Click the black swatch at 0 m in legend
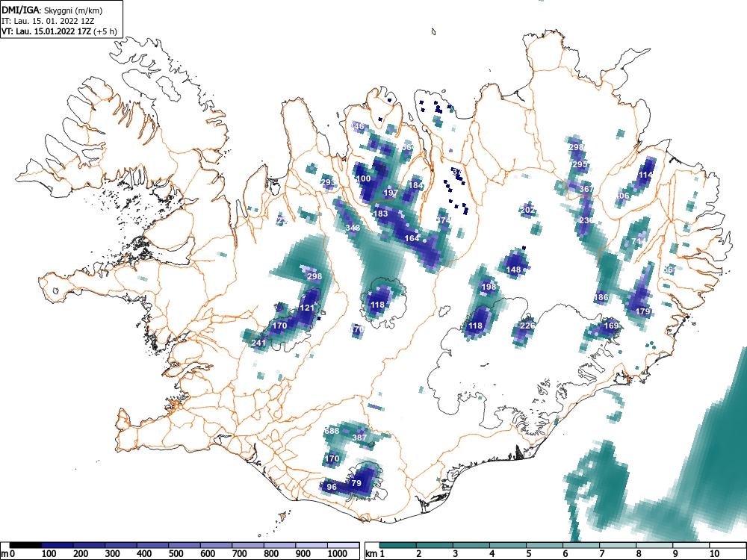This screenshot has width=747, height=560. 25,545
